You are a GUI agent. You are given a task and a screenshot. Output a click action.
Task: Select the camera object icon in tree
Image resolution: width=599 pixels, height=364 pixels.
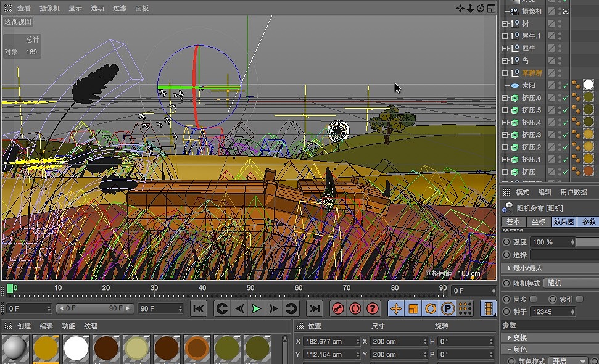(514, 12)
